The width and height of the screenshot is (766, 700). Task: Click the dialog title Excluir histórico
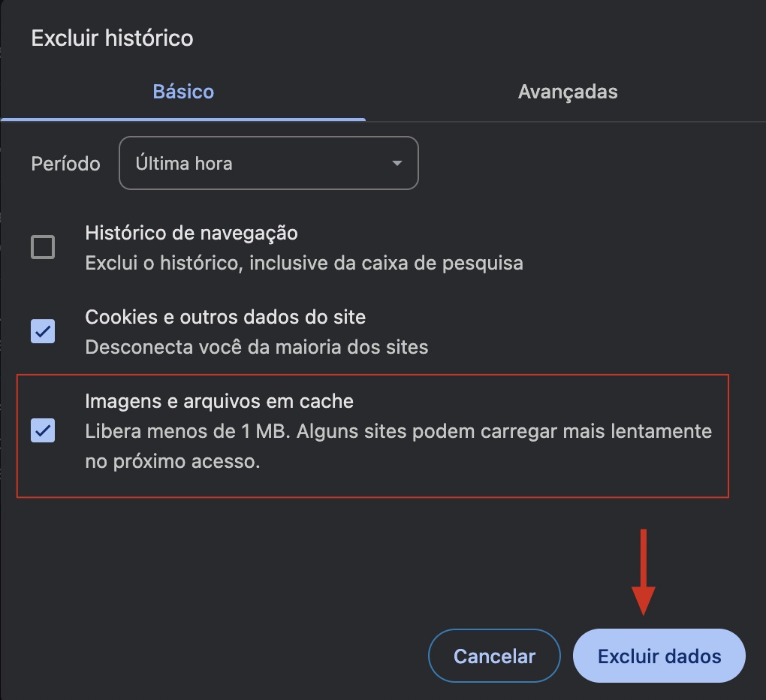(112, 38)
